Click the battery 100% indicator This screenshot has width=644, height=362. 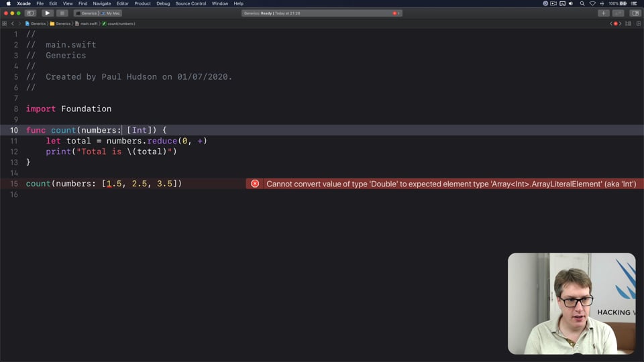[618, 3]
